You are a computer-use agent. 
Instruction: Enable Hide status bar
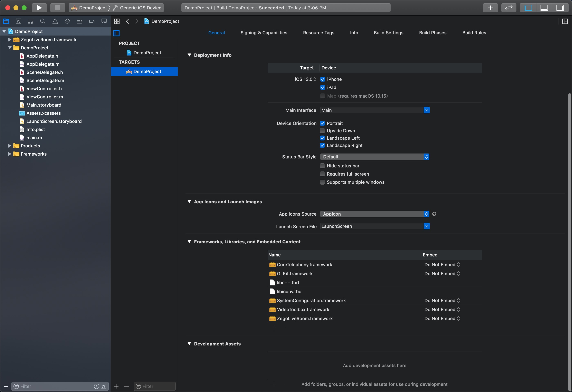point(322,166)
